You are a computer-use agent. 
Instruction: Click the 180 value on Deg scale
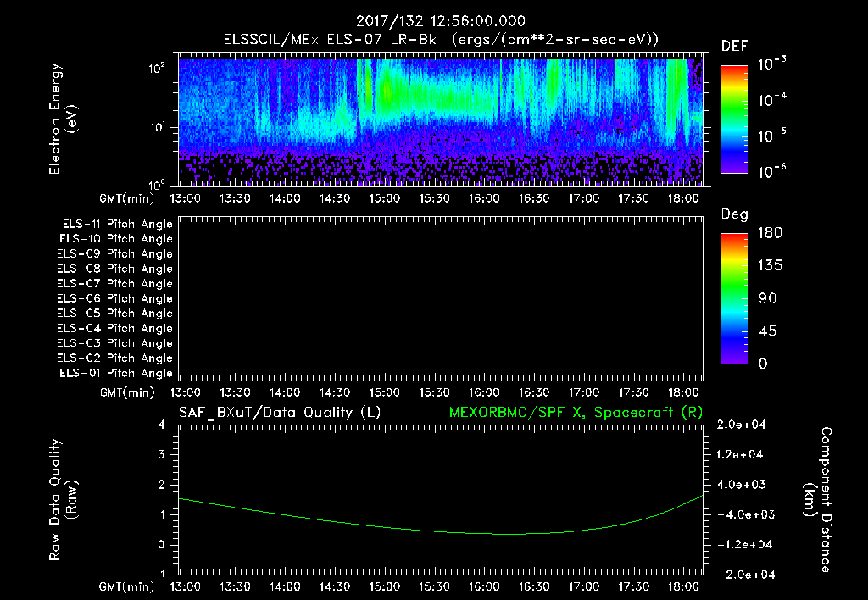click(x=770, y=233)
